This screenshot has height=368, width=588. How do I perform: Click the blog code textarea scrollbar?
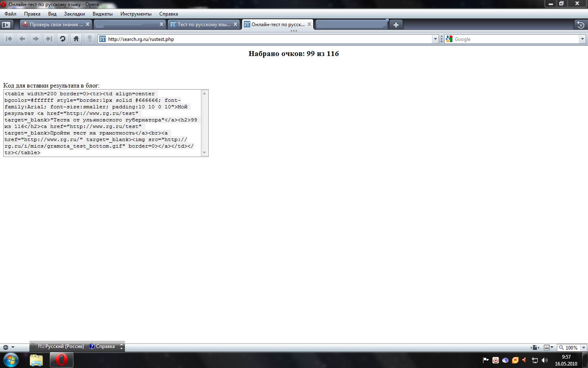tap(205, 123)
